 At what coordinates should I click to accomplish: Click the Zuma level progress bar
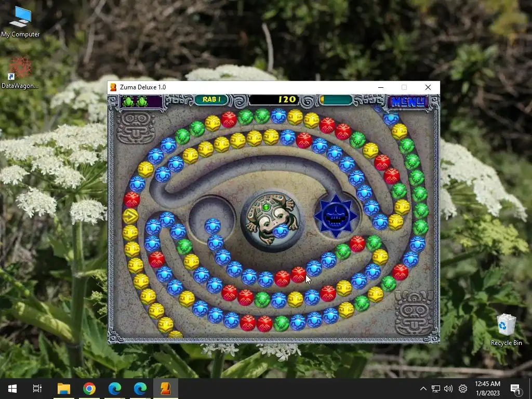tap(336, 100)
